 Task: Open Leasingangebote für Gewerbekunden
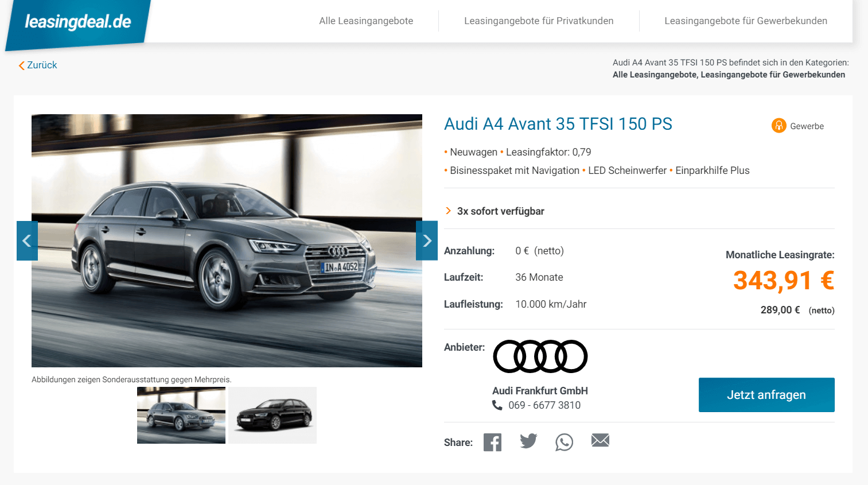[746, 21]
